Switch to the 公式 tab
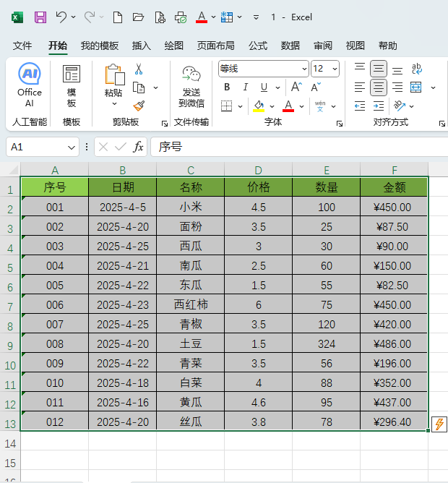Screen dimensions: 448x483 pyautogui.click(x=258, y=46)
